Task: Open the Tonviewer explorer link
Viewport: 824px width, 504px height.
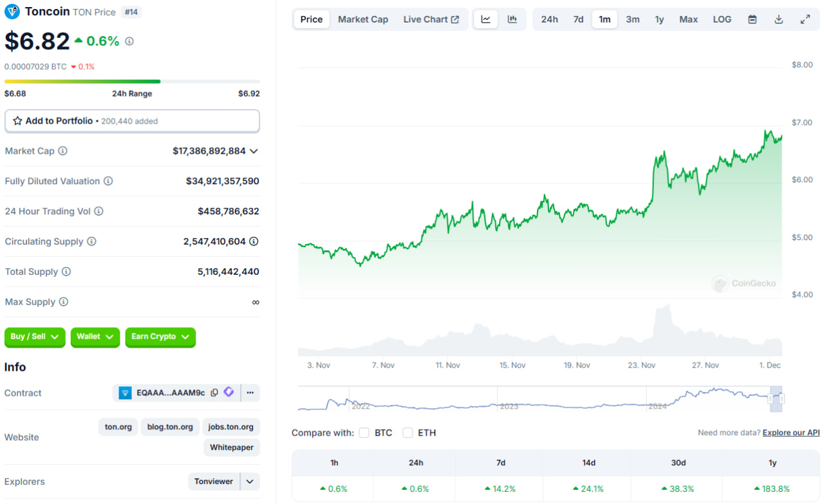Action: pos(214,481)
